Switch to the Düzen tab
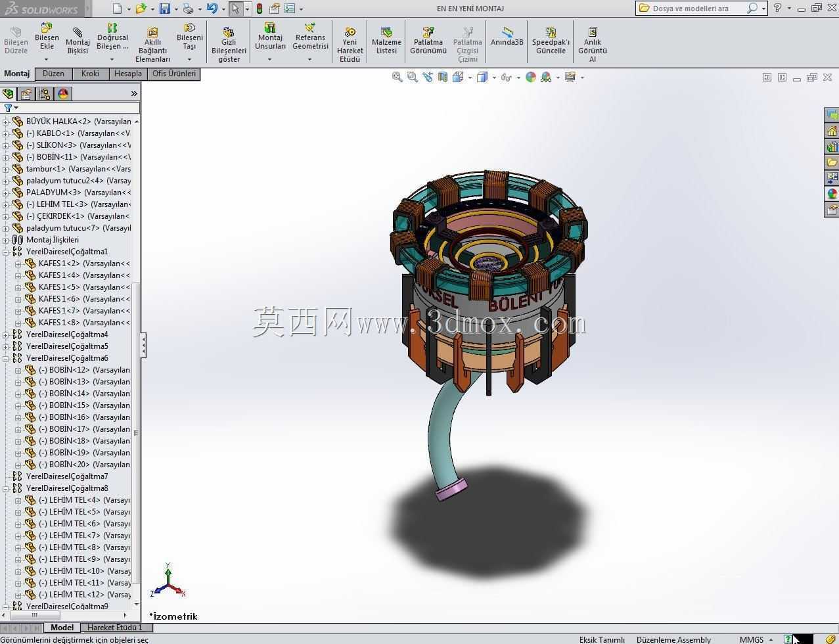Image resolution: width=839 pixels, height=644 pixels. point(53,74)
